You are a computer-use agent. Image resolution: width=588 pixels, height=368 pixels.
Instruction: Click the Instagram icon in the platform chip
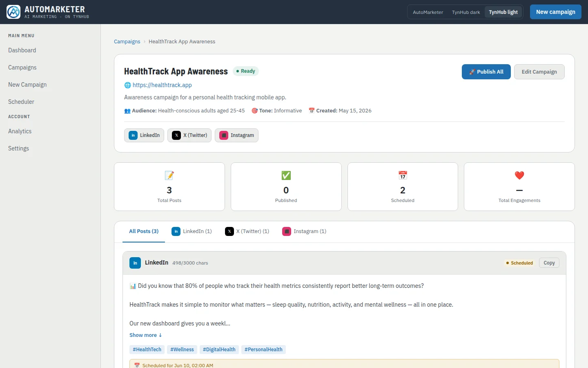click(224, 135)
